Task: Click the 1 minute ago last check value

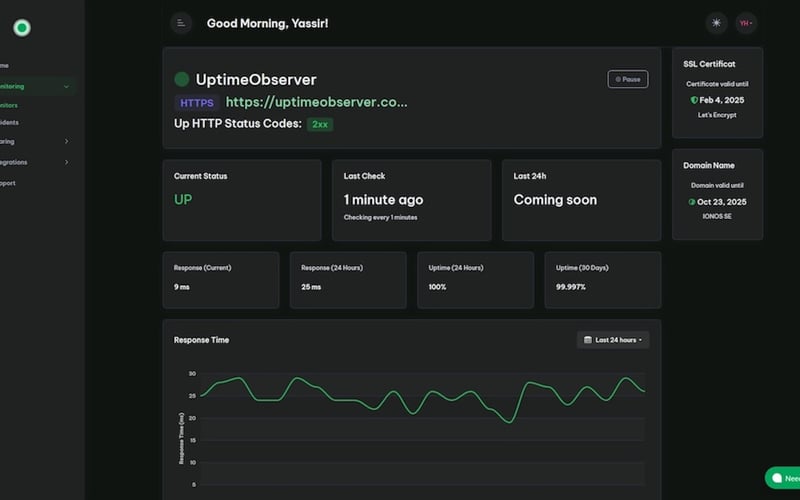Action: [383, 200]
